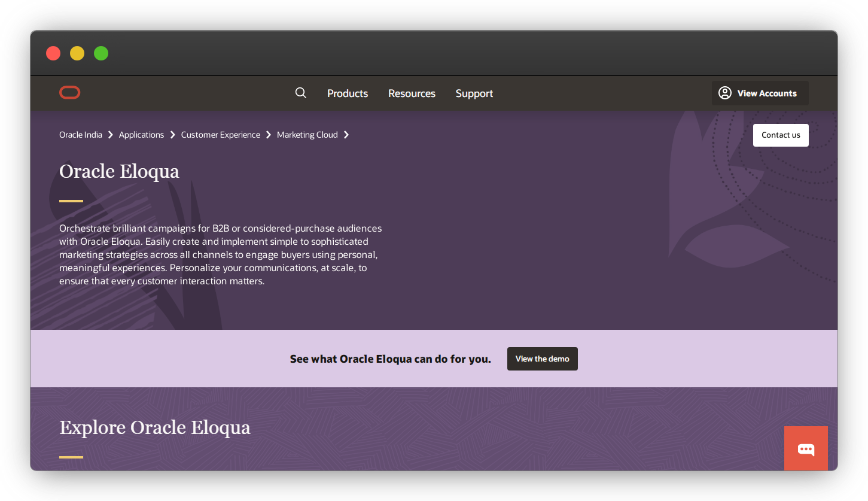Open the search magnifier icon

[301, 93]
